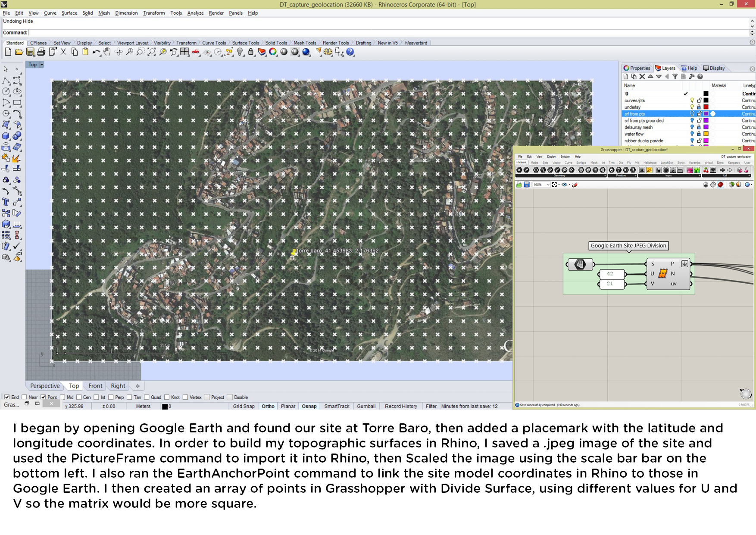Uncheck the End osnap checkbox

(7, 397)
